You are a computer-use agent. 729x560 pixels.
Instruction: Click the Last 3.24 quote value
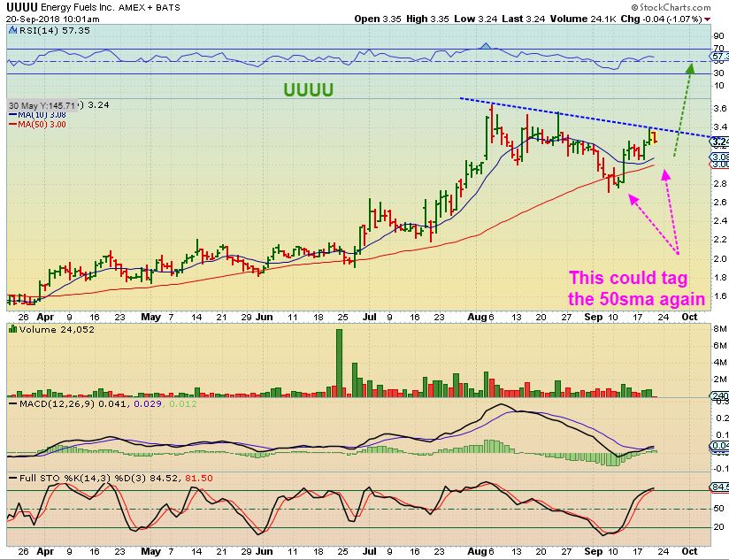coord(524,19)
